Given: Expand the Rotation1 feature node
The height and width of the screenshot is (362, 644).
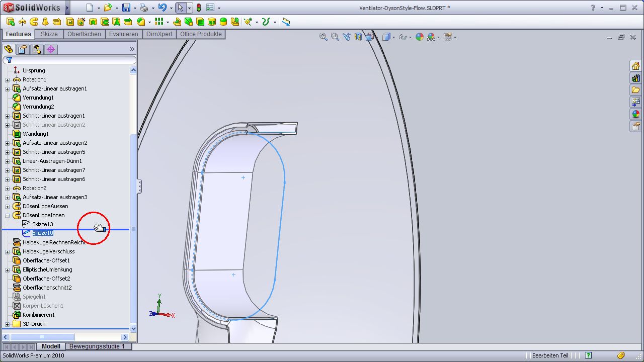Looking at the screenshot, I should (x=8, y=80).
